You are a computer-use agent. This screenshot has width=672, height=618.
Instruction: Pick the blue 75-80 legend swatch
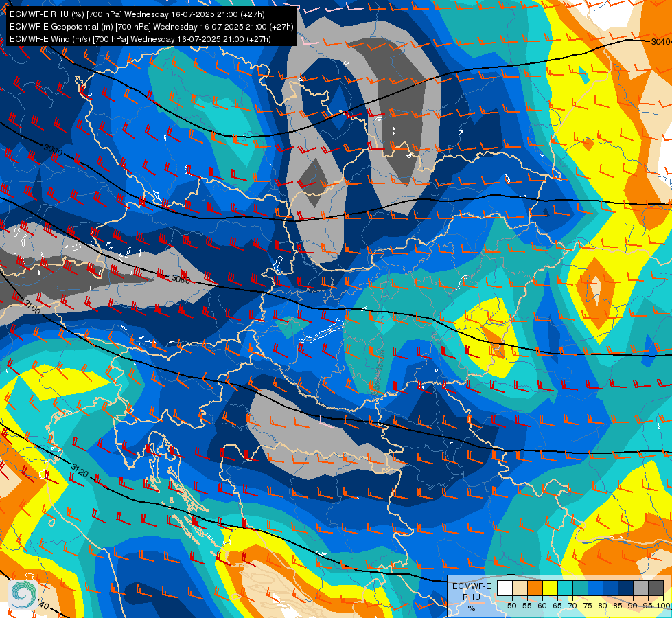coord(595,588)
